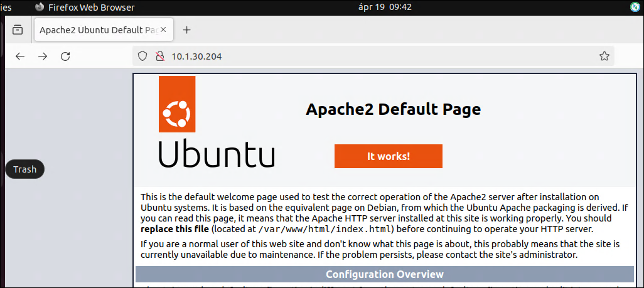Open the clock showing ápr 19 09:42
This screenshot has width=644, height=288.
[x=385, y=7]
